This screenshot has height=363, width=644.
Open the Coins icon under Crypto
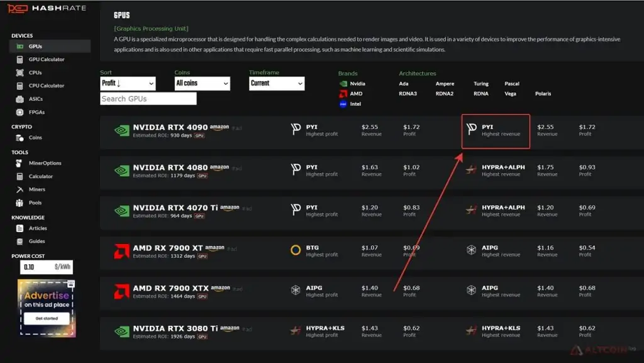(19, 138)
